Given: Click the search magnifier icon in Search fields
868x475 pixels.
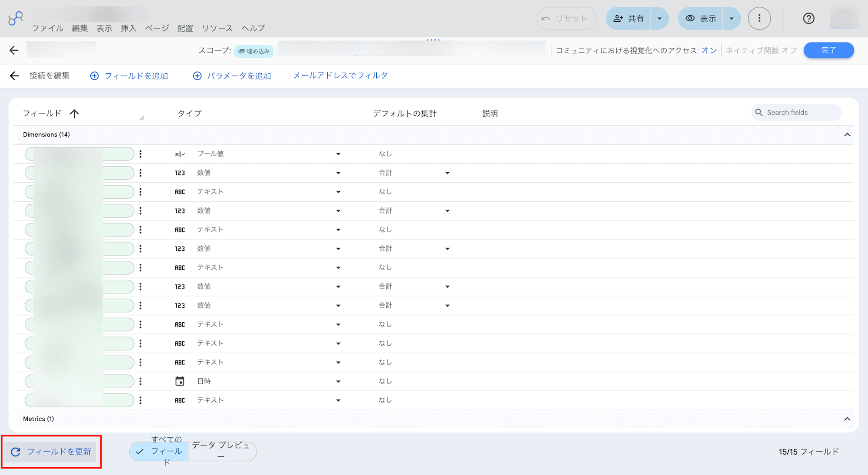Looking at the screenshot, I should pos(759,112).
